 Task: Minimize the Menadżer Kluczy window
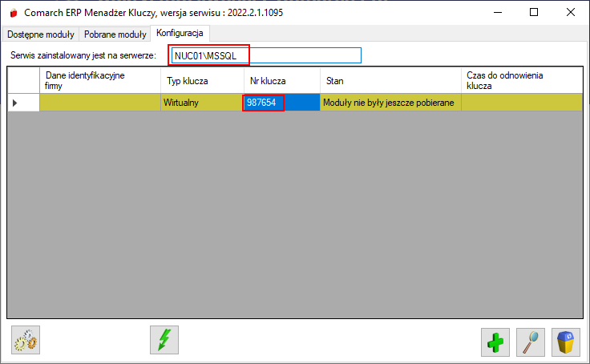tap(498, 12)
